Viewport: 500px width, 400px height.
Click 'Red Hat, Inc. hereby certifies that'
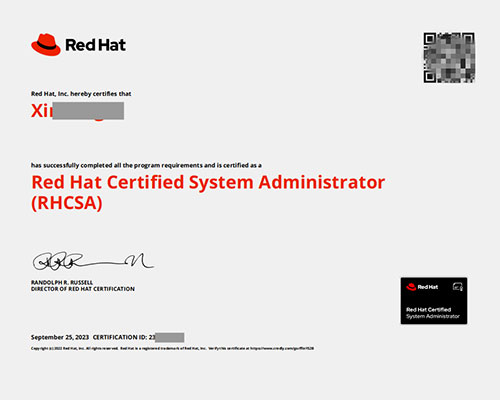click(81, 94)
